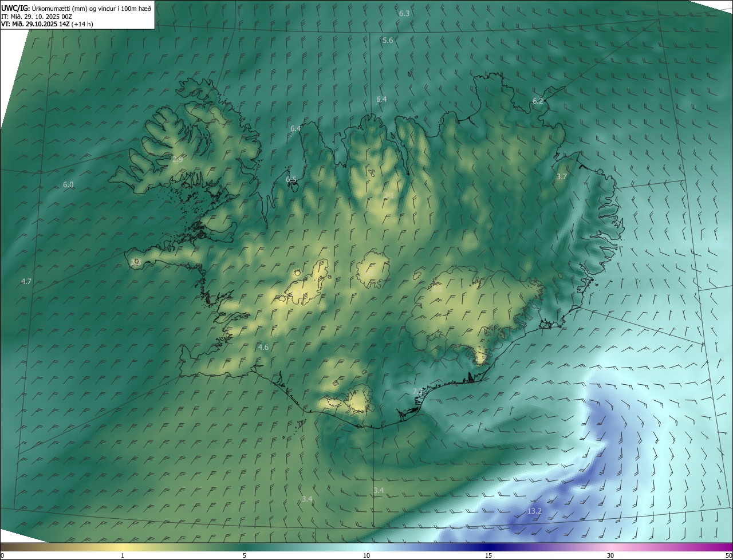Click the '50' tick on the colour scale
This screenshot has width=733, height=560.
click(728, 555)
